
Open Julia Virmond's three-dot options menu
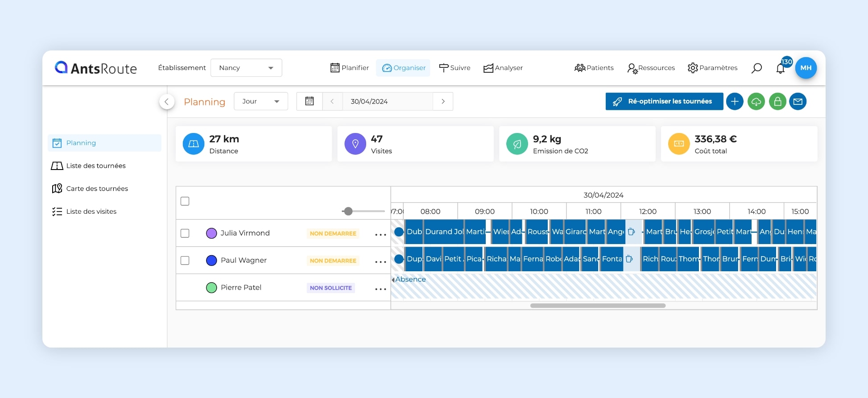380,234
